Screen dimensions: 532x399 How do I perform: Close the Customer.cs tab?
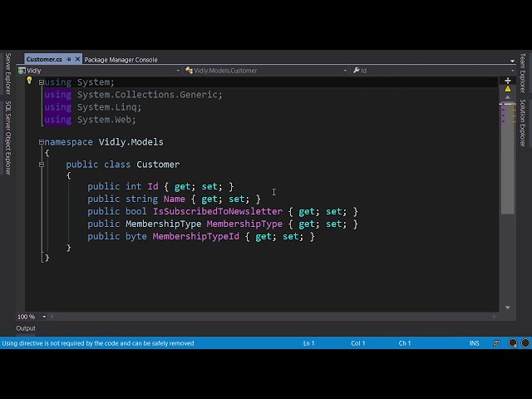click(x=78, y=60)
